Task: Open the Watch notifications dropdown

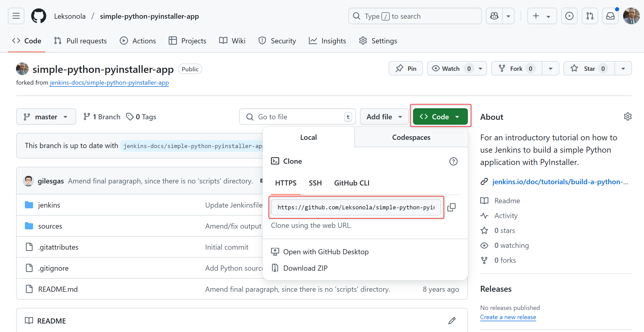Action: (x=457, y=69)
